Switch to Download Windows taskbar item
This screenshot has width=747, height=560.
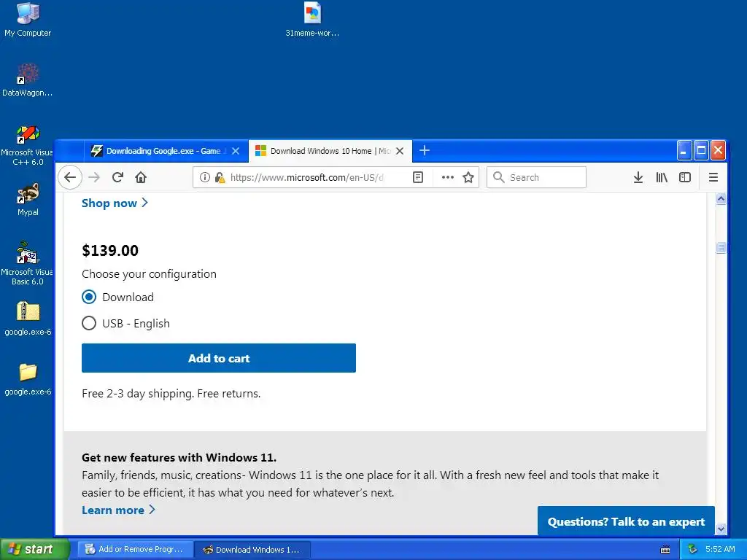point(252,550)
